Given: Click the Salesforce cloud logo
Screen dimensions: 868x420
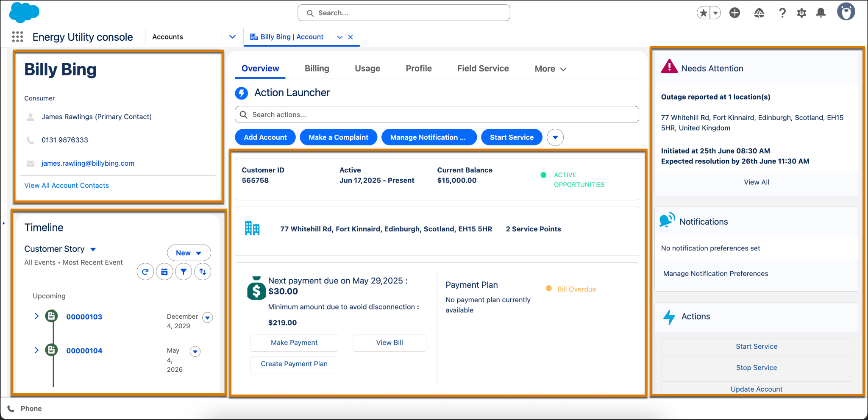Looking at the screenshot, I should 24,12.
